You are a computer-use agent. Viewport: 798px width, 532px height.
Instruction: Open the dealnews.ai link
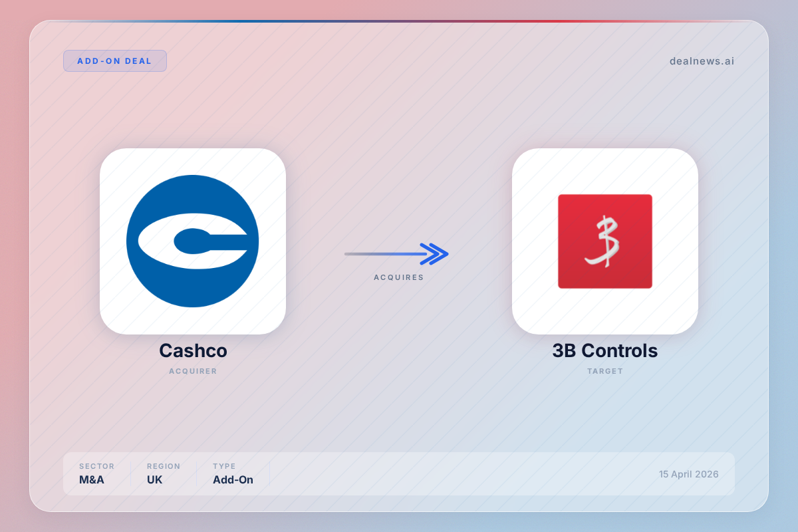coord(702,61)
